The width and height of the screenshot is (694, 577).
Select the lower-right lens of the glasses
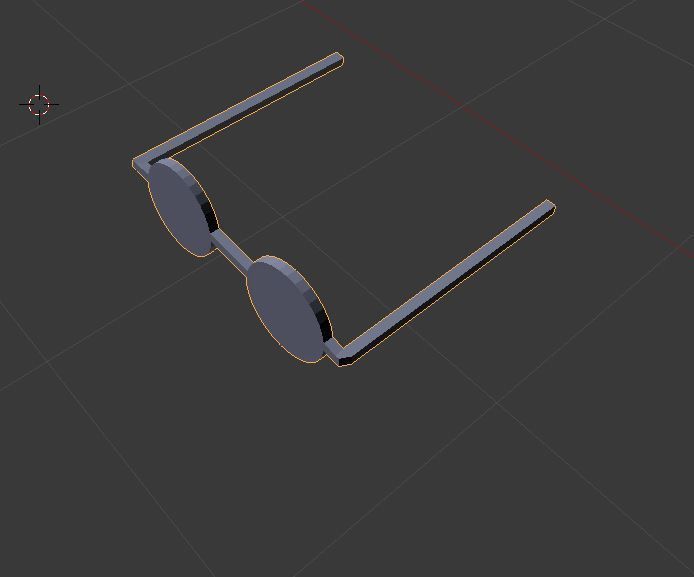click(288, 309)
